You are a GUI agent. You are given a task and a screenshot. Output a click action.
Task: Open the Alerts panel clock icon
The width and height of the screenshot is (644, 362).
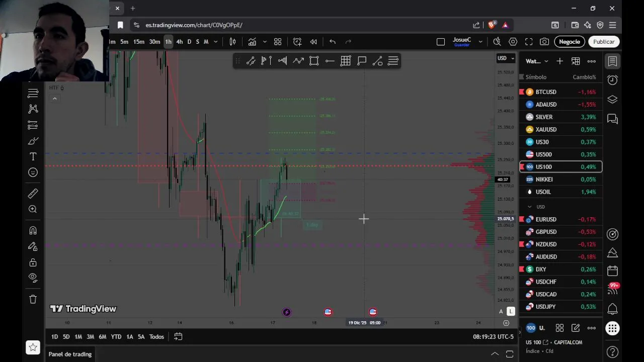tap(612, 80)
